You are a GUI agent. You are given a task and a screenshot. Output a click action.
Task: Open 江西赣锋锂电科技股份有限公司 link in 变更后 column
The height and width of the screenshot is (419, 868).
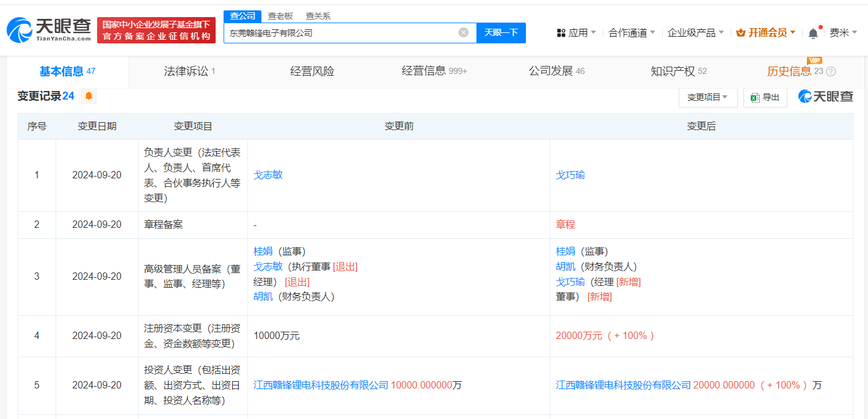point(623,385)
